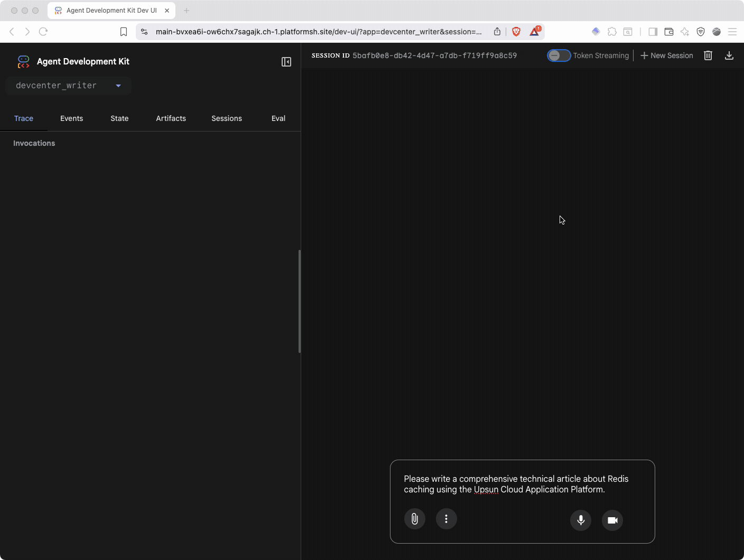
Task: Reload the page with the refresh icon
Action: (x=43, y=32)
